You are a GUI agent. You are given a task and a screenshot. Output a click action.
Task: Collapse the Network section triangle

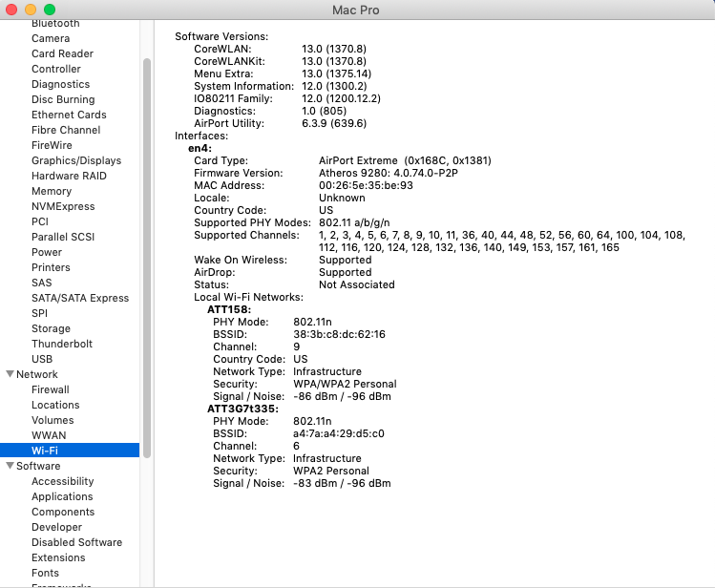click(x=10, y=374)
